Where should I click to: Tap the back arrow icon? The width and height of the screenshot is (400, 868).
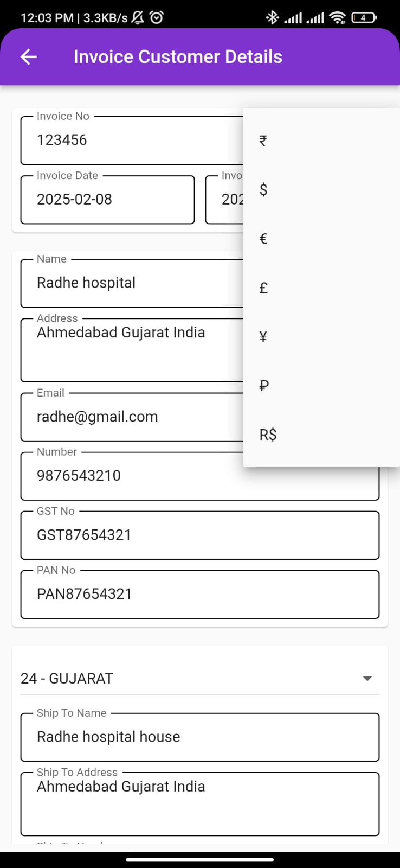pyautogui.click(x=29, y=56)
